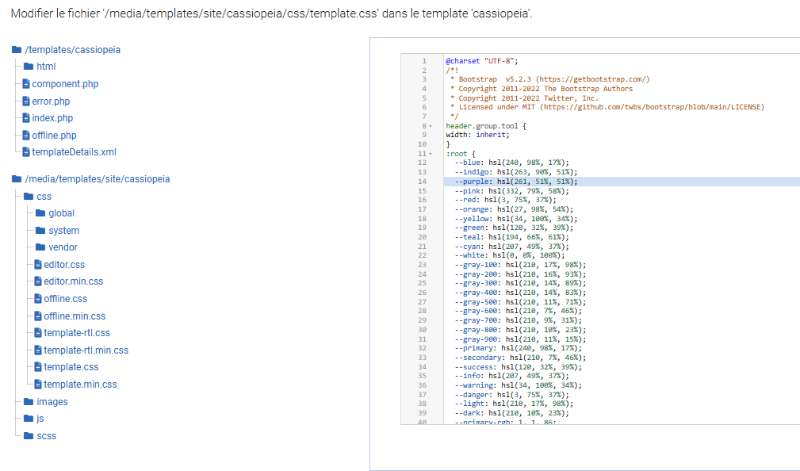Image resolution: width=800 pixels, height=471 pixels.
Task: Collapse the css folder
Action: point(44,196)
